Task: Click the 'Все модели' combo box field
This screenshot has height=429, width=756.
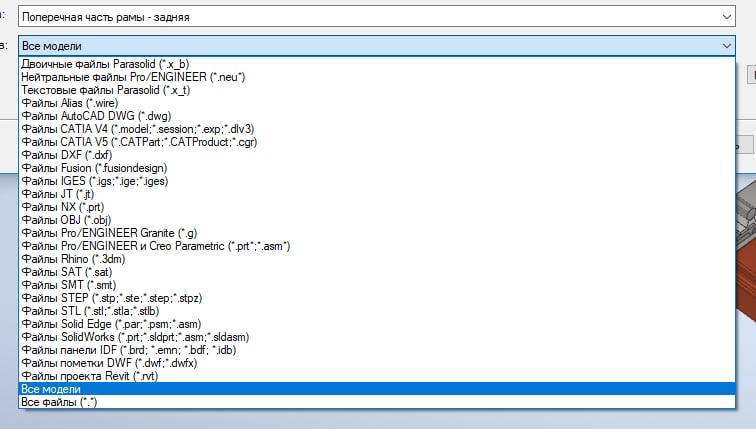Action: (377, 46)
